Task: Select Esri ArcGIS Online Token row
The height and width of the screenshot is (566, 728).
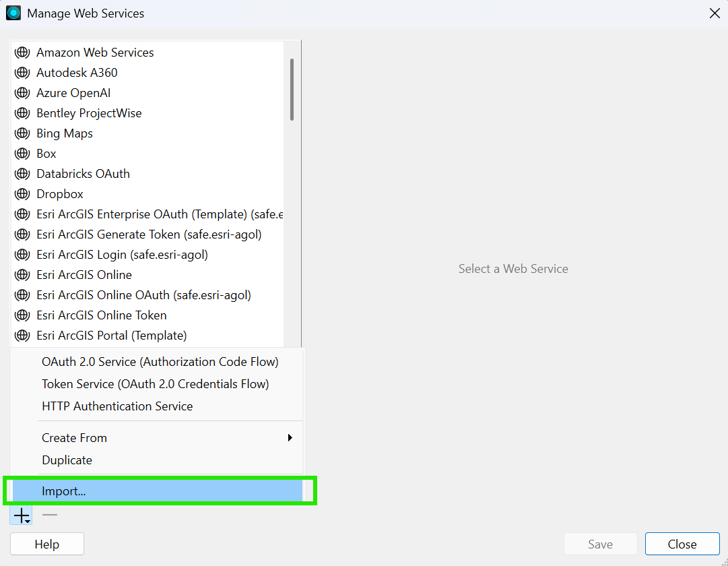Action: pos(147,315)
